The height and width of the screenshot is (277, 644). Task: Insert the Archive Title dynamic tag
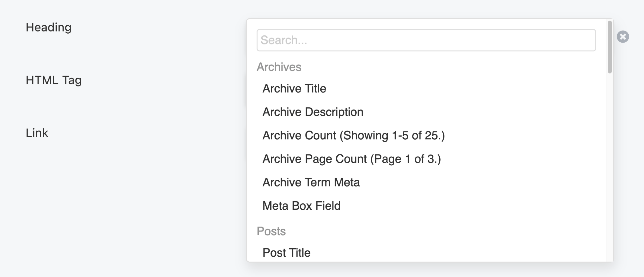click(x=294, y=89)
